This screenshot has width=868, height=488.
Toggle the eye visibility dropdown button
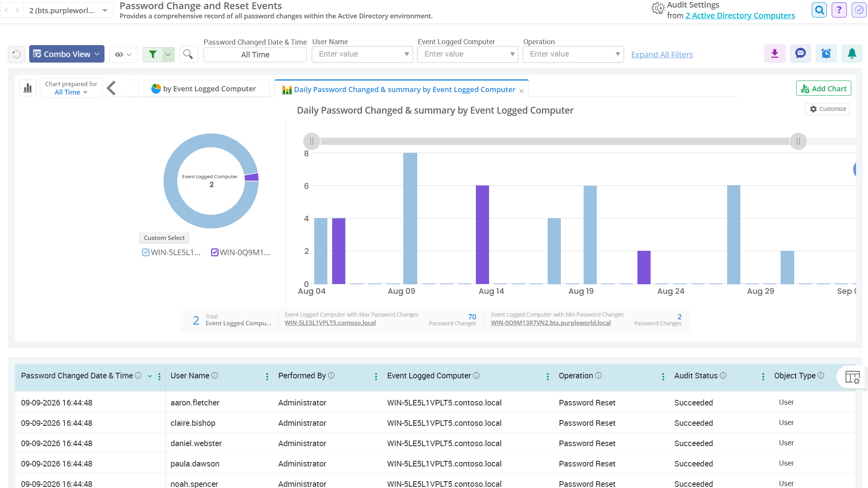123,54
